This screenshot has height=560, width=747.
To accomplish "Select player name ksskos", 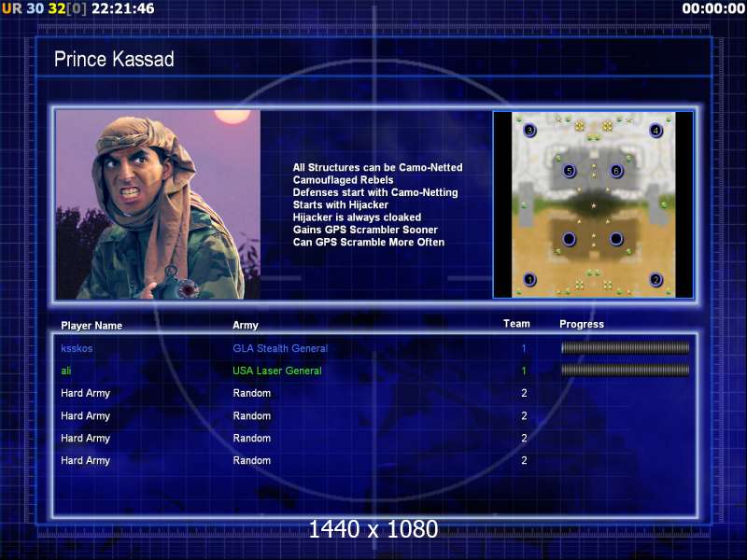I will tap(77, 348).
